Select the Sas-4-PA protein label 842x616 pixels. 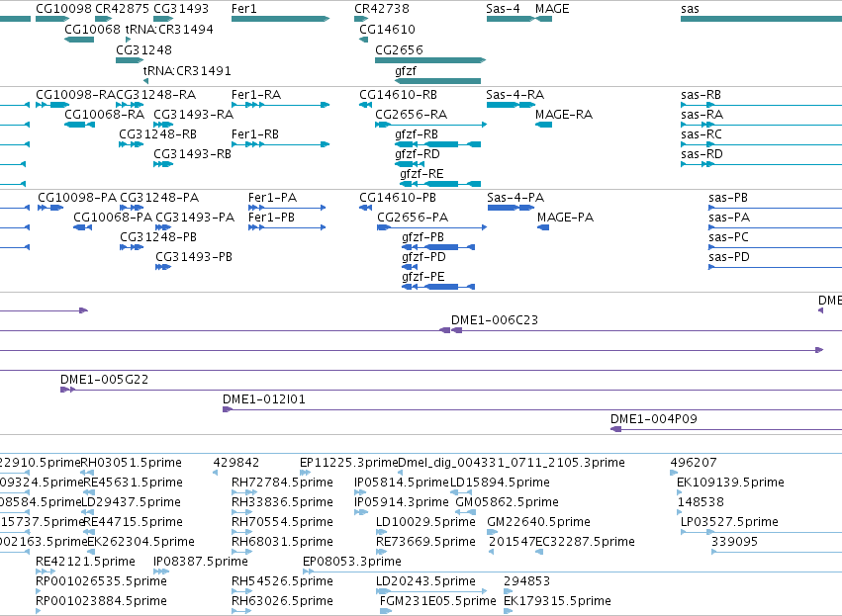tap(515, 198)
